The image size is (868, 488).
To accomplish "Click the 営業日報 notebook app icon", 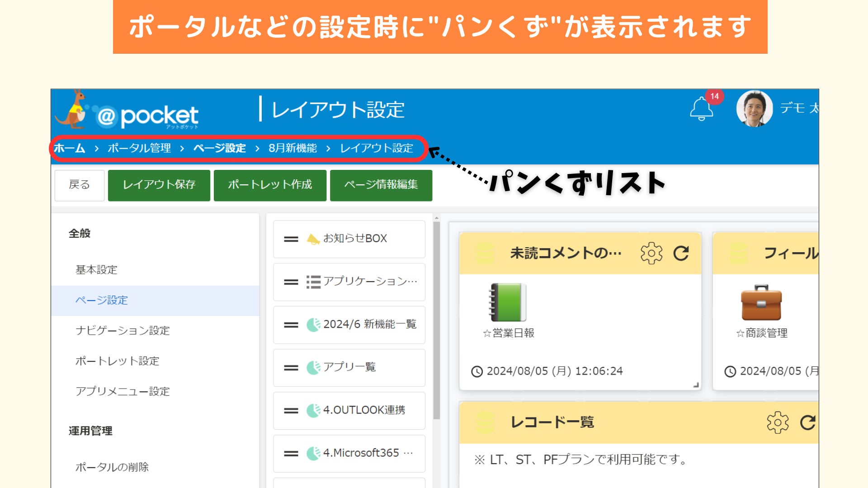I will pos(508,302).
